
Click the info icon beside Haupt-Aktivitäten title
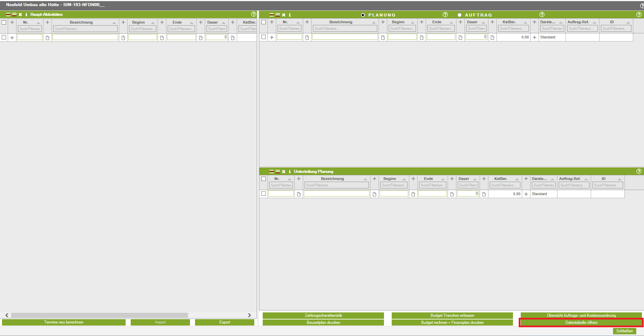(x=26, y=14)
